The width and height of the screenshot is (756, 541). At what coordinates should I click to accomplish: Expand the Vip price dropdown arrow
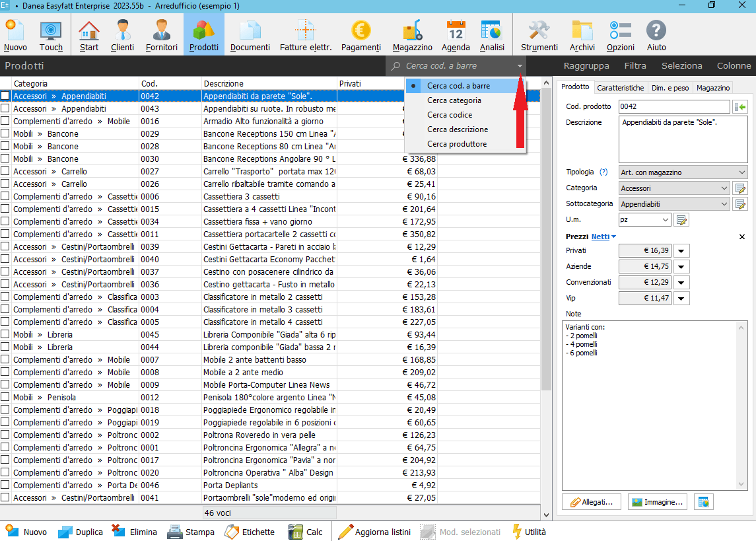click(x=681, y=299)
